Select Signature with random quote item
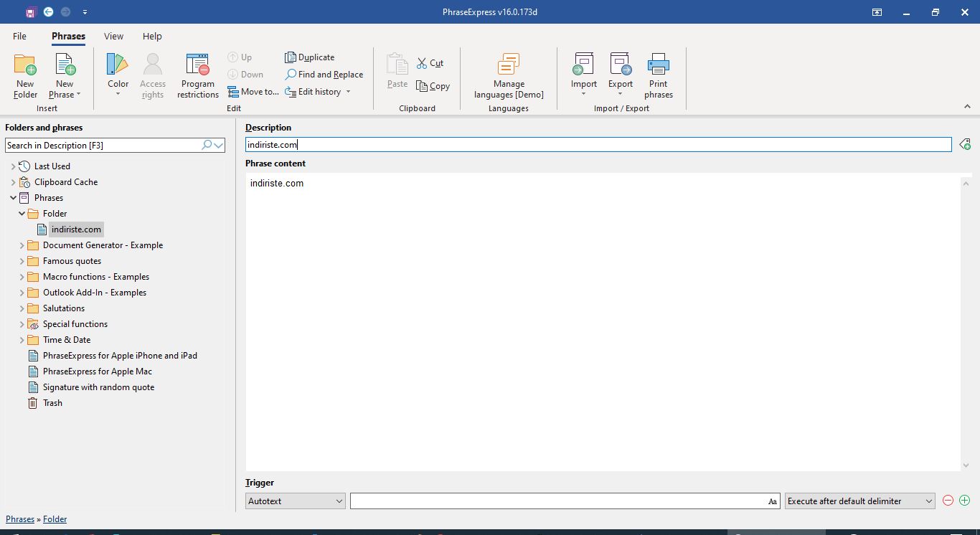 tap(98, 387)
